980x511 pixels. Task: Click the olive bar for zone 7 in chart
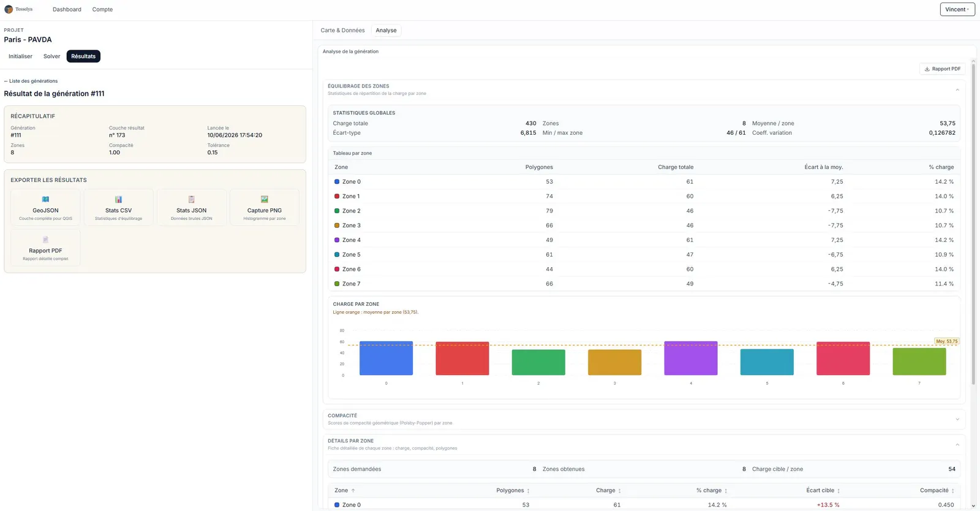tap(919, 361)
